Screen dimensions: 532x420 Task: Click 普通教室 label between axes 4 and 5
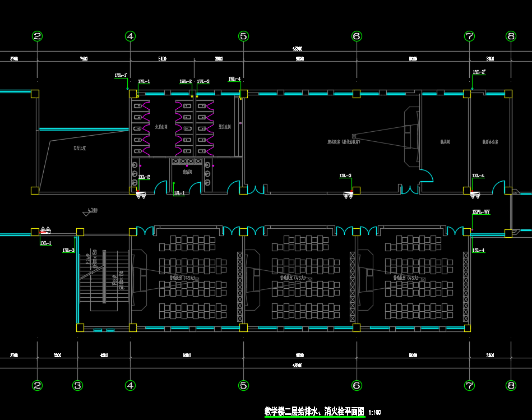pyautogui.click(x=183, y=278)
